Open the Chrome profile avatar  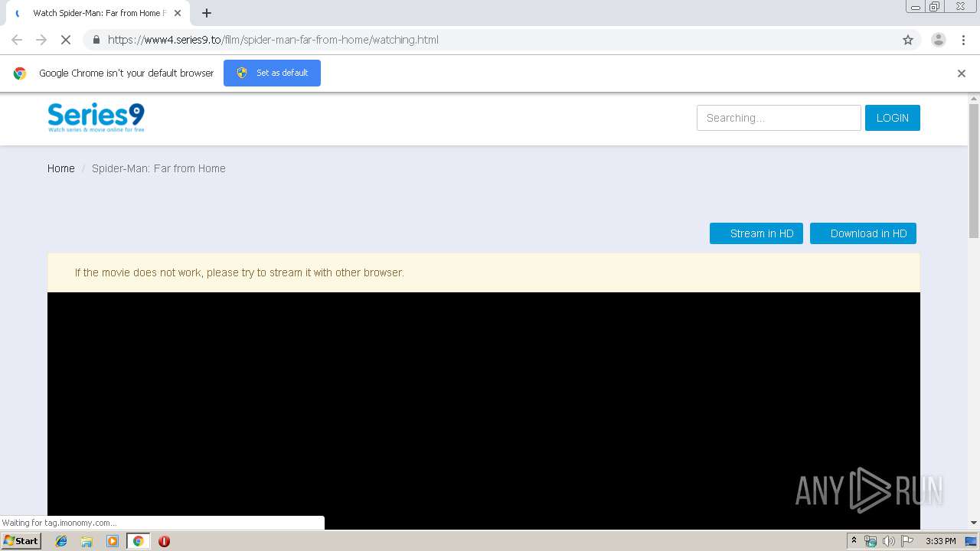pyautogui.click(x=938, y=40)
